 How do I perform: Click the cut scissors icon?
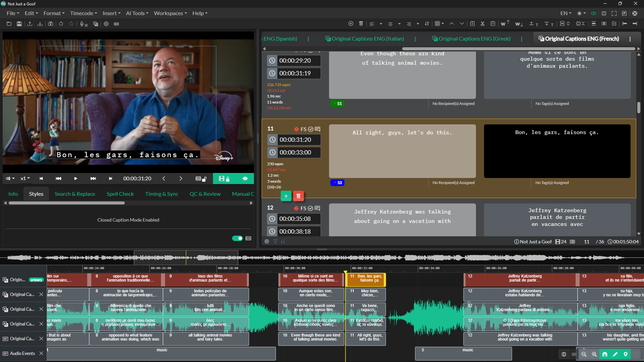click(x=483, y=23)
